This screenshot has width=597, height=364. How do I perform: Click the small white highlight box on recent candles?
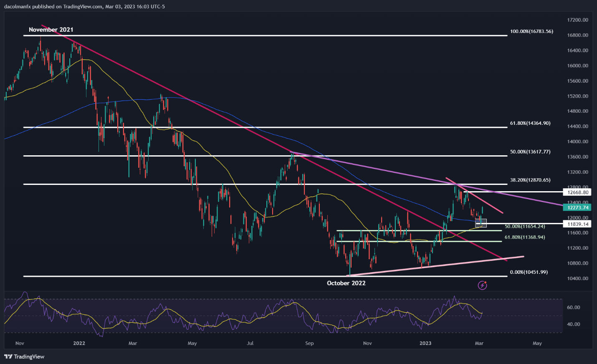pyautogui.click(x=481, y=223)
